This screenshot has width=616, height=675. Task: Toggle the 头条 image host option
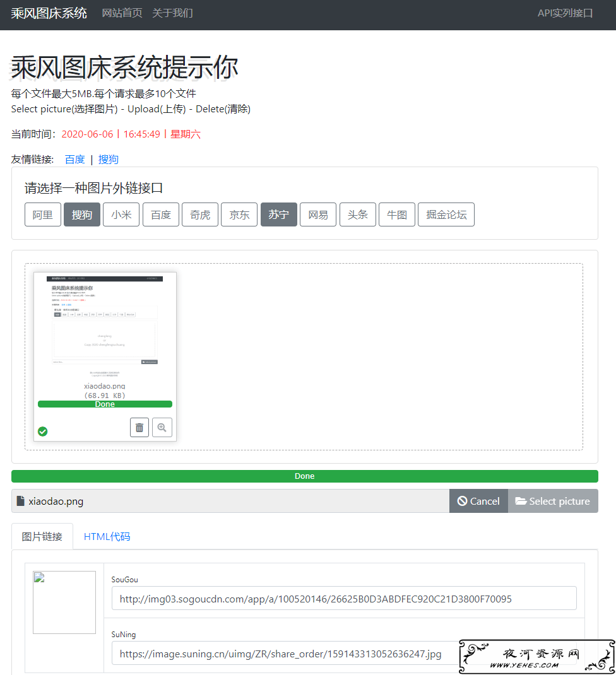tap(357, 214)
